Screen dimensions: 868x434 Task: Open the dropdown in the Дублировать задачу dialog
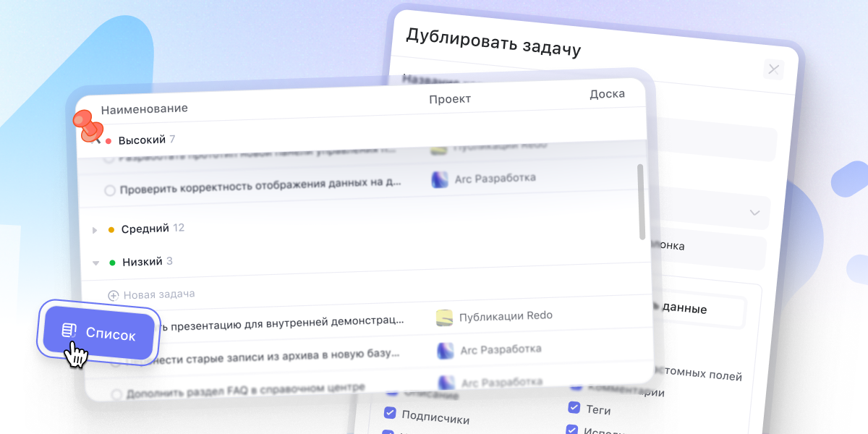point(754,212)
